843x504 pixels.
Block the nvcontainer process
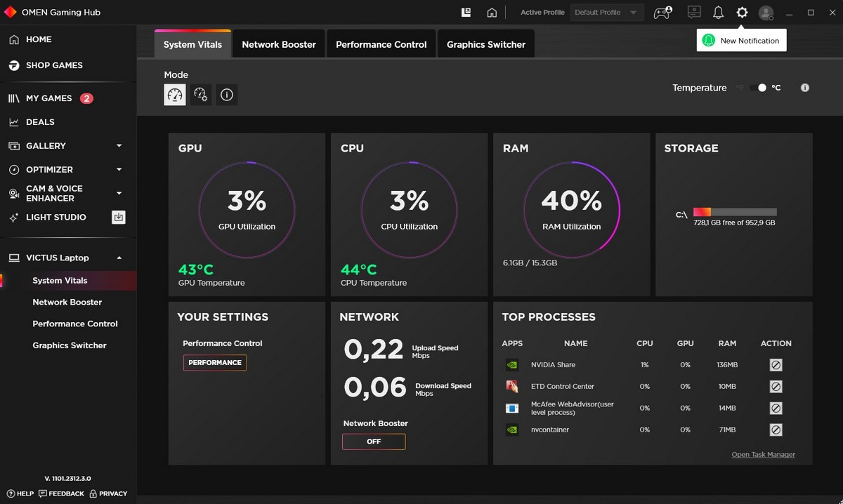pos(776,430)
